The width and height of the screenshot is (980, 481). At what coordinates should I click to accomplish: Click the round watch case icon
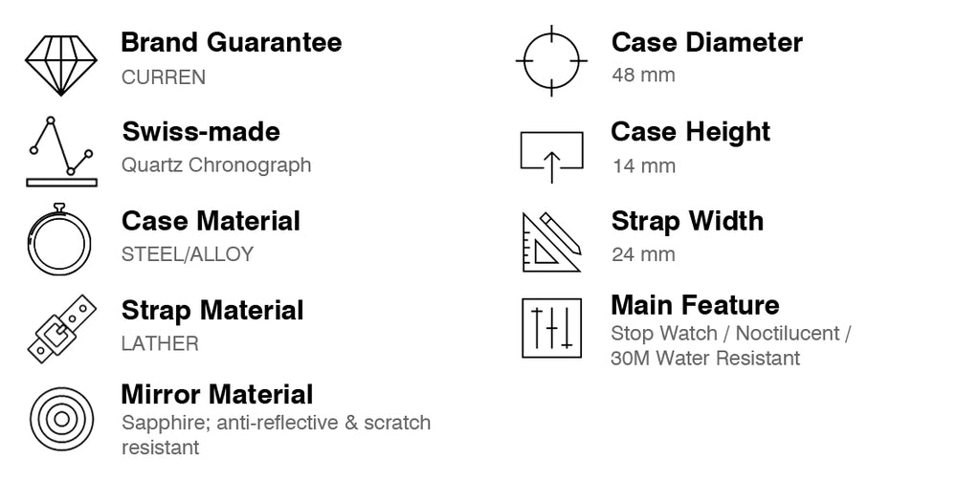pos(59,239)
